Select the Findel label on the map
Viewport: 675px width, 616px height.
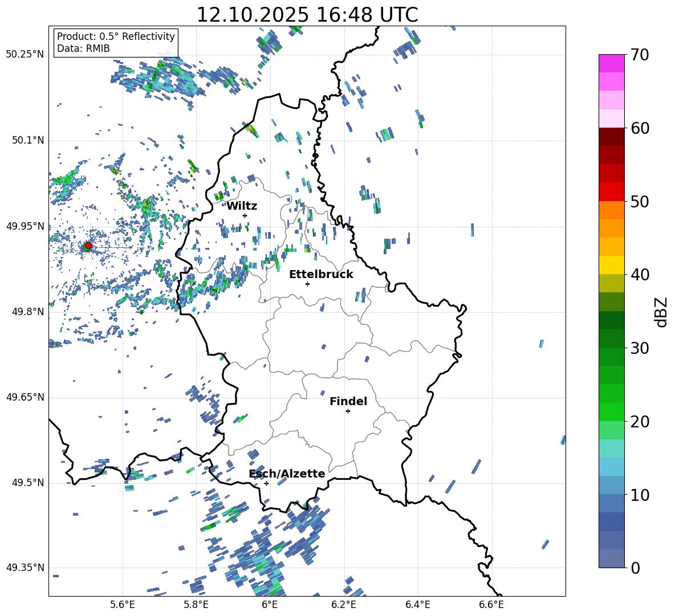click(348, 401)
